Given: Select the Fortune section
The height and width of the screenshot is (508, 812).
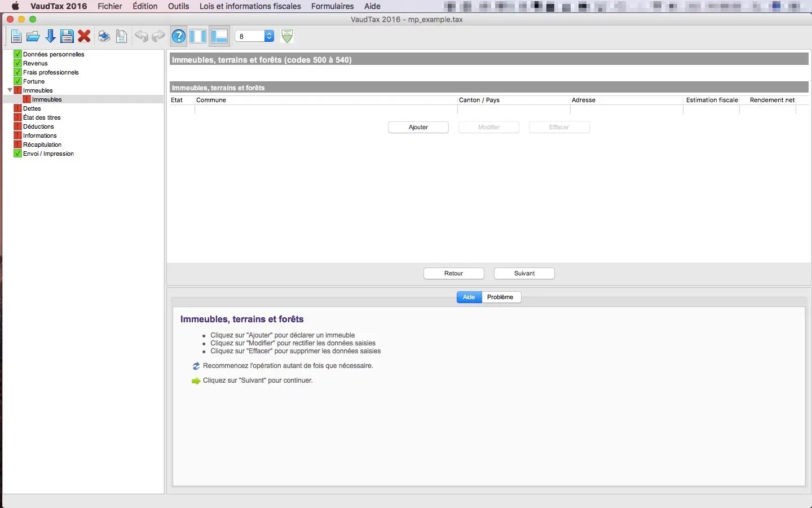Looking at the screenshot, I should (34, 81).
